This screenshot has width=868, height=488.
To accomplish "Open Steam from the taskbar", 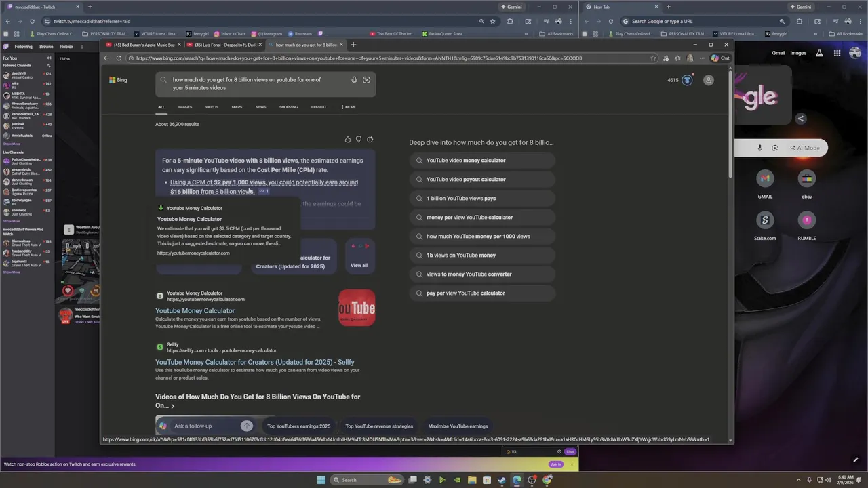I will click(x=502, y=480).
